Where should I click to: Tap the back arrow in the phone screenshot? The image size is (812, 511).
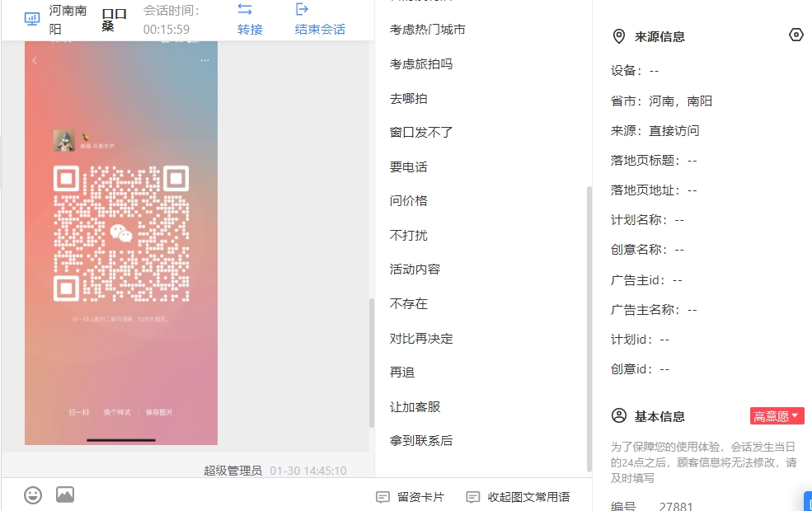pos(34,60)
